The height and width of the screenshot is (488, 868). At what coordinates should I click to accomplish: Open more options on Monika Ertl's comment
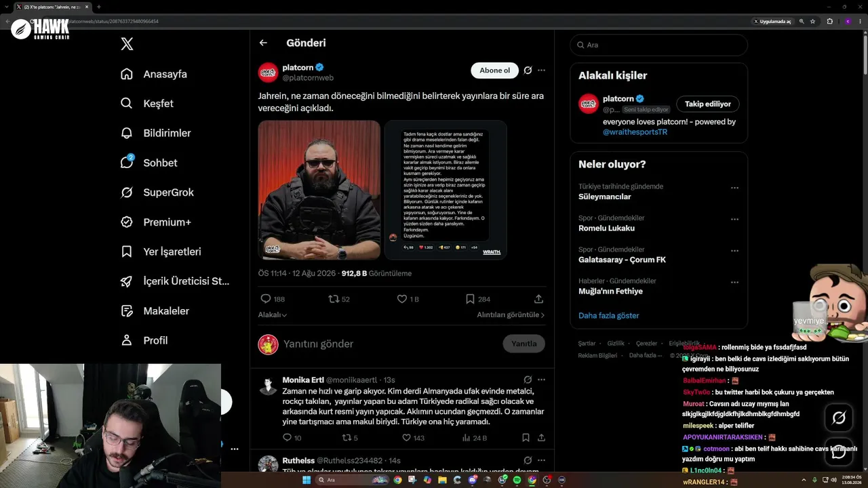[541, 380]
